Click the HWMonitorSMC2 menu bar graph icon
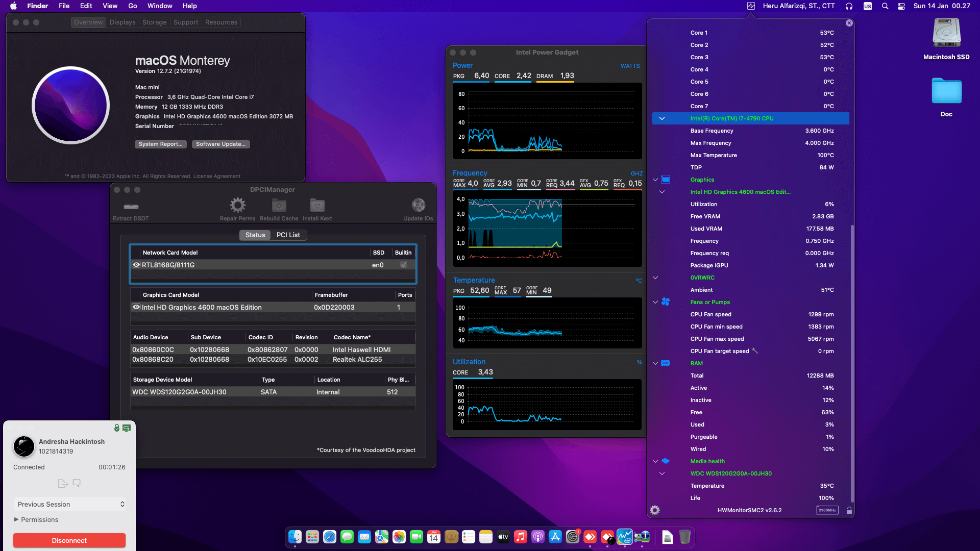This screenshot has height=551, width=980. coord(750,6)
